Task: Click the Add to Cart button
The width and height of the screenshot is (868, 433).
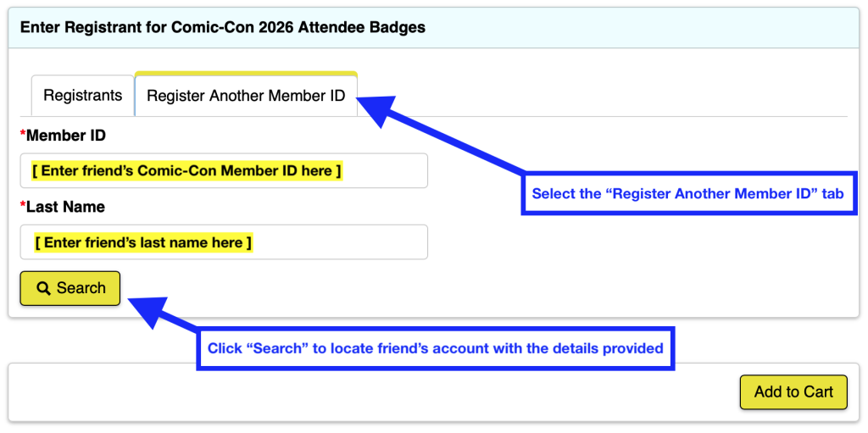Action: [793, 391]
